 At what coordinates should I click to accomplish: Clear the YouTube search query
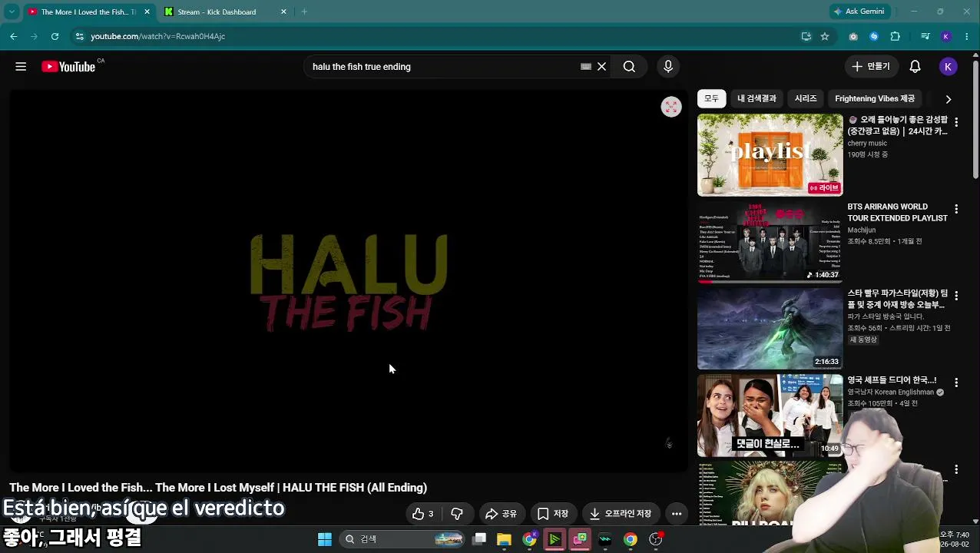pos(602,67)
